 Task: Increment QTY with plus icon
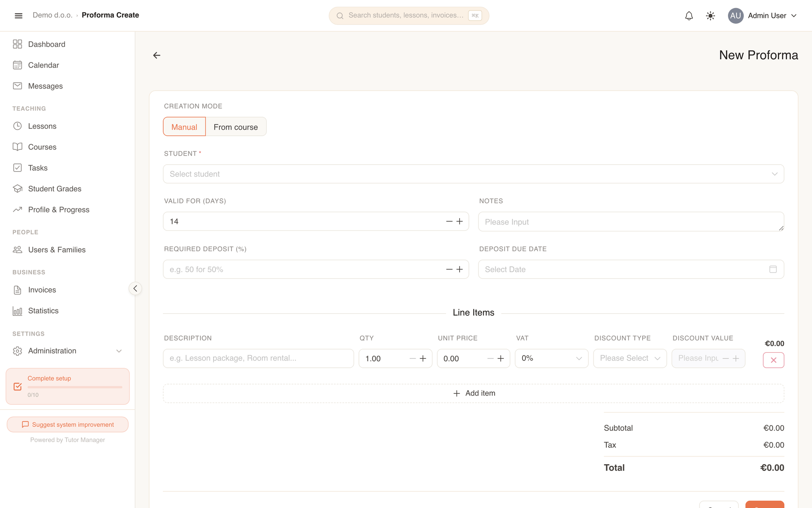pyautogui.click(x=423, y=358)
